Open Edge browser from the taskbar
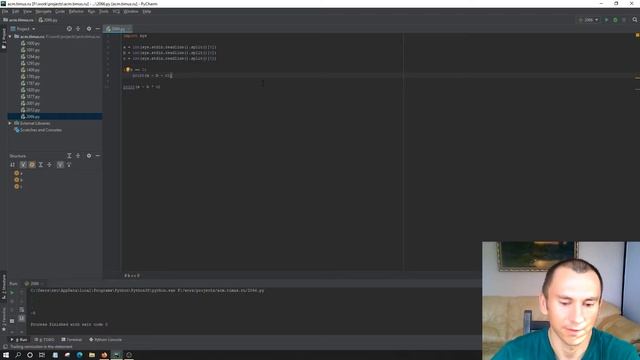Image resolution: width=640 pixels, height=360 pixels. 80,355
